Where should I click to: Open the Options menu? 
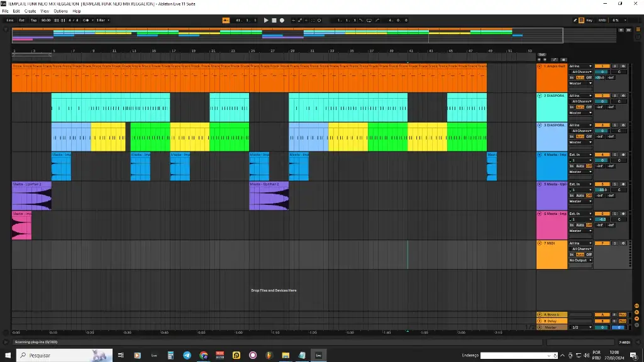[61, 11]
